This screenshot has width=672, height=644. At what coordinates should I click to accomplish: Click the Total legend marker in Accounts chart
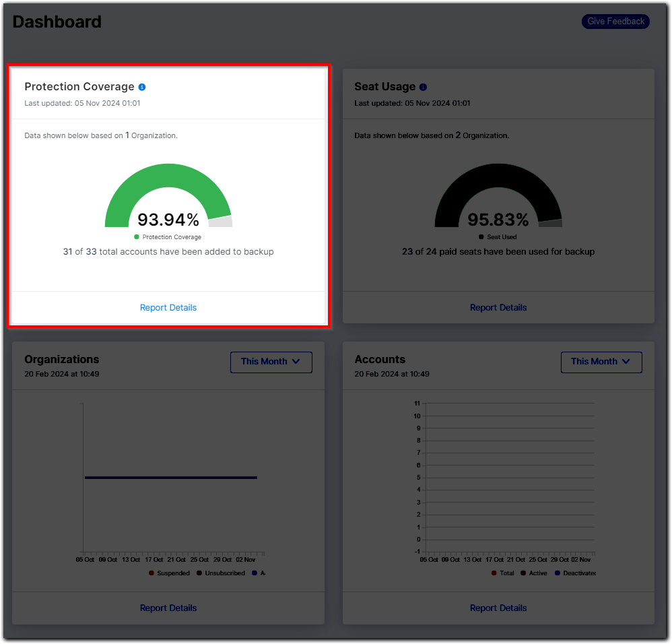[493, 573]
